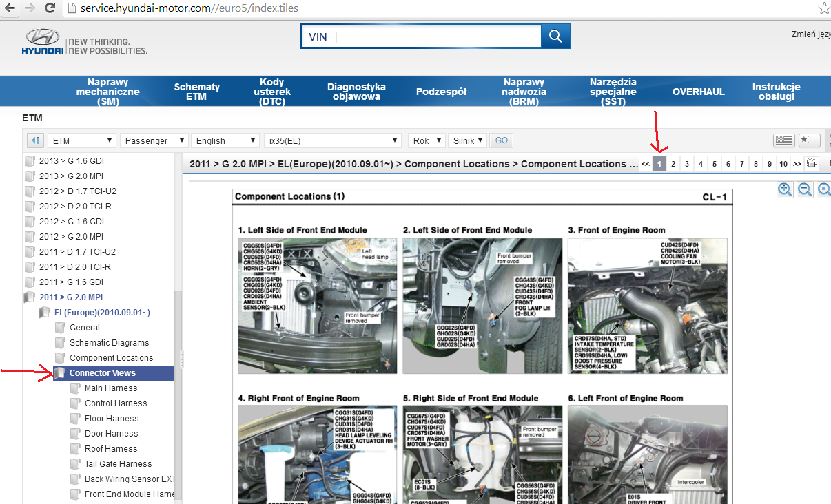Click the page icon beside Door Harness
The height and width of the screenshot is (504, 831).
[x=75, y=433]
